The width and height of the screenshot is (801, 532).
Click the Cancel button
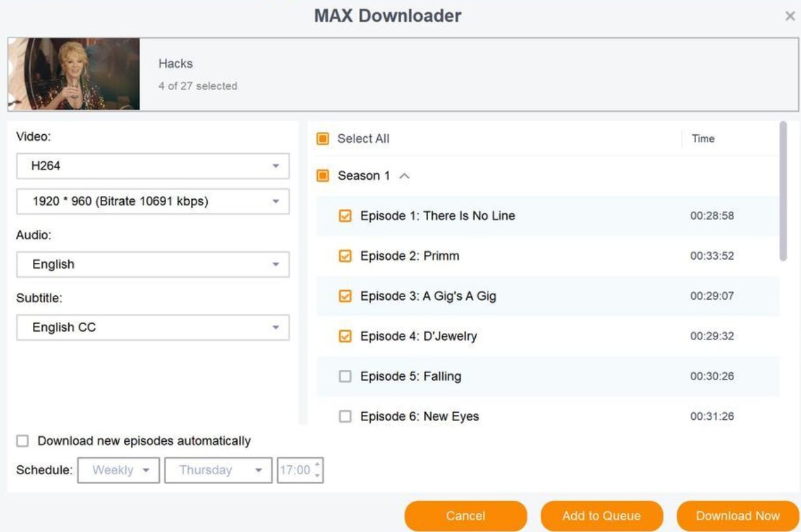465,516
